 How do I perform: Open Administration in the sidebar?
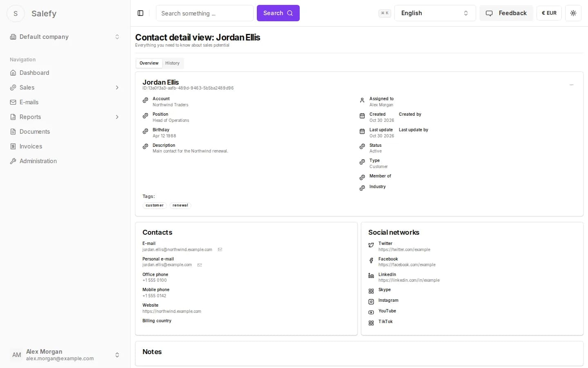[x=65, y=161]
